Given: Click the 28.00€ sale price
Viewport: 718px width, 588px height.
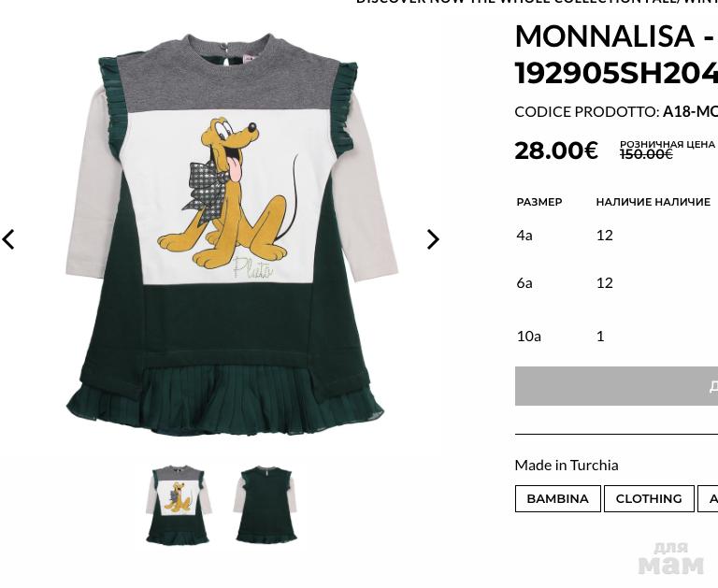Looking at the screenshot, I should (x=556, y=151).
